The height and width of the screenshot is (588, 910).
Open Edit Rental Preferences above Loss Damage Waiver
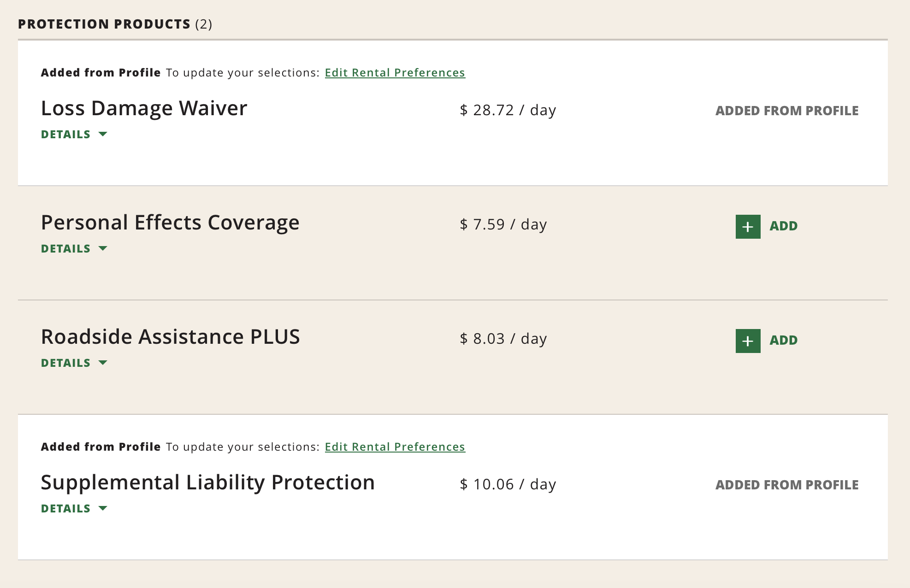pyautogui.click(x=395, y=73)
